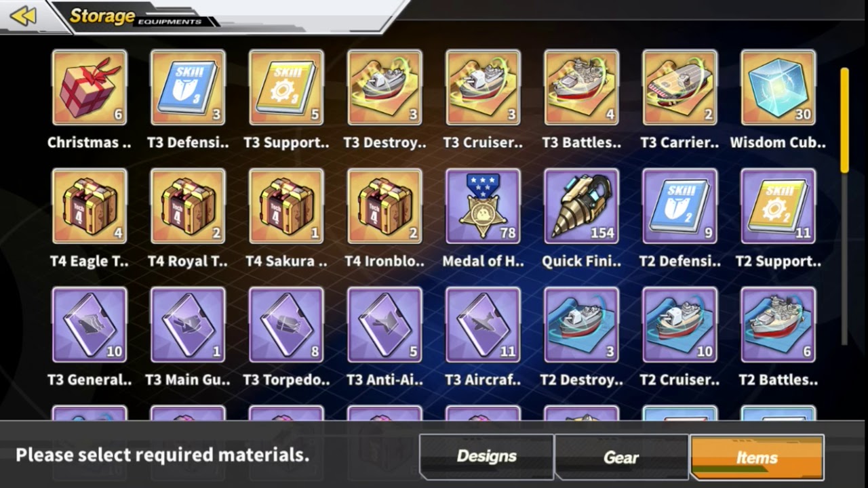This screenshot has height=488, width=868.
Task: Click the back arrow next to Storage
Action: (23, 15)
